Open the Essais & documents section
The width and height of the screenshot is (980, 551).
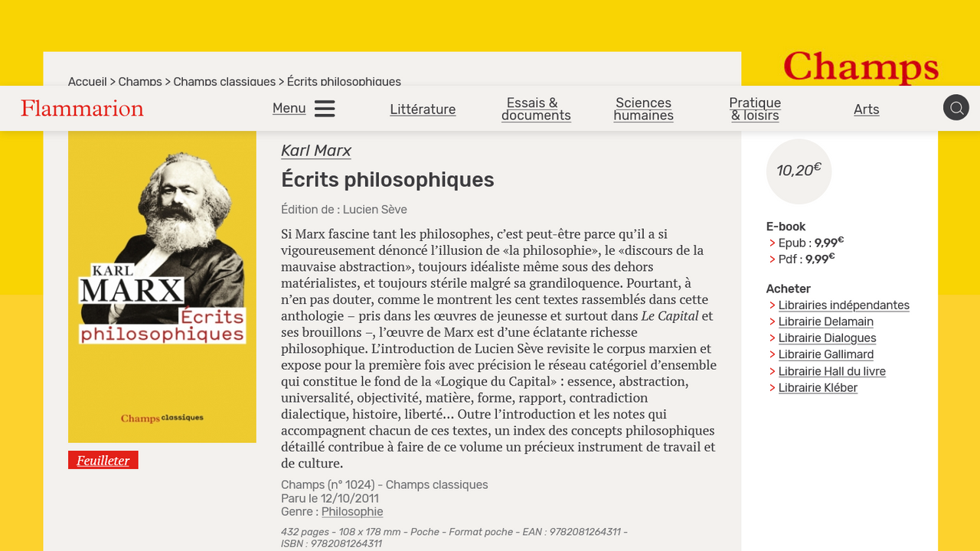coord(536,109)
